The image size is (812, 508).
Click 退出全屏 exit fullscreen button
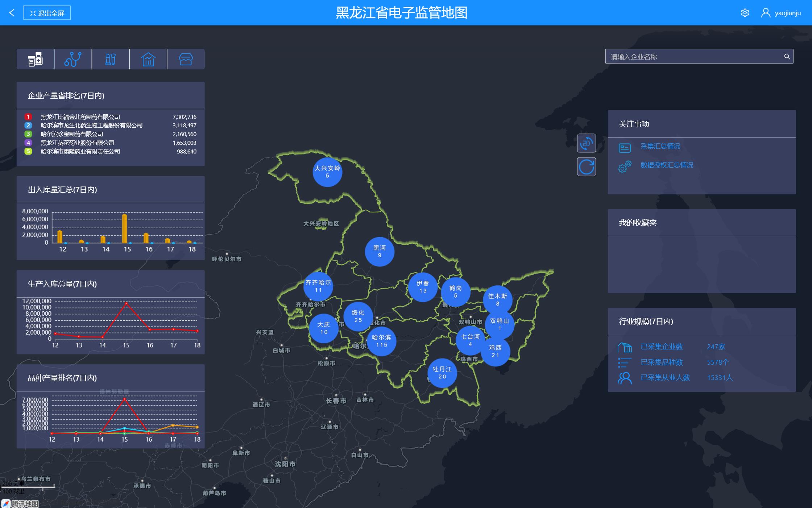pos(47,13)
